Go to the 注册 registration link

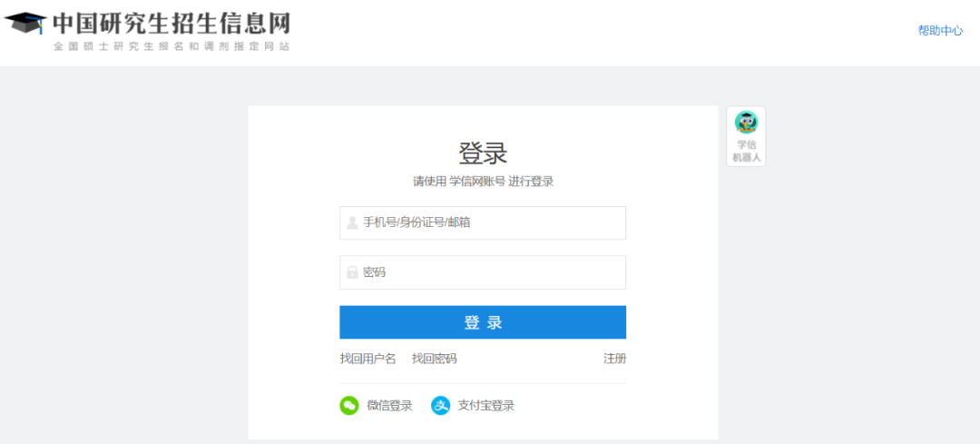pyautogui.click(x=614, y=359)
